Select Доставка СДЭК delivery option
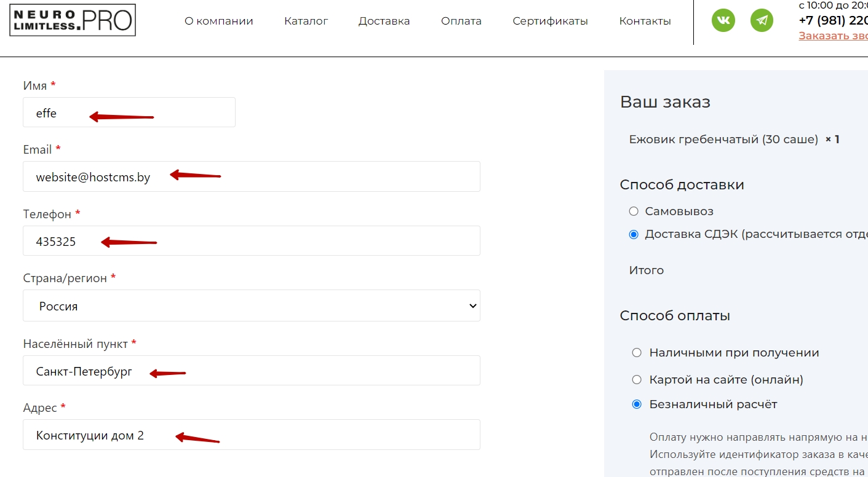This screenshot has width=868, height=477. (x=634, y=235)
